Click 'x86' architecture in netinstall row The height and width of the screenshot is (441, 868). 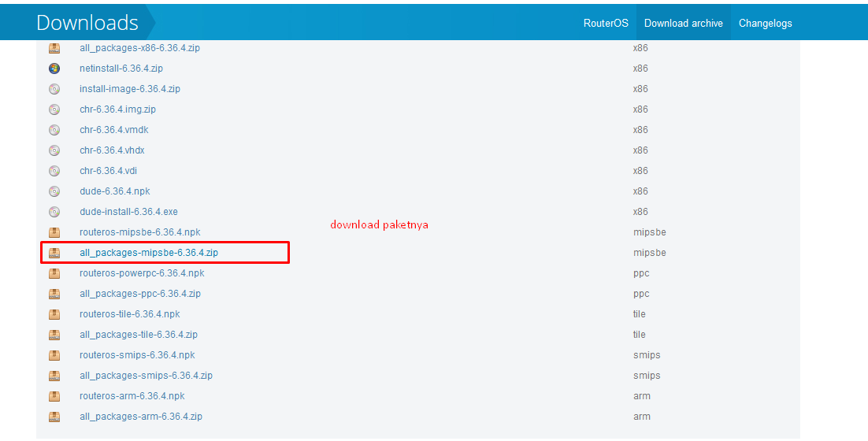[640, 69]
